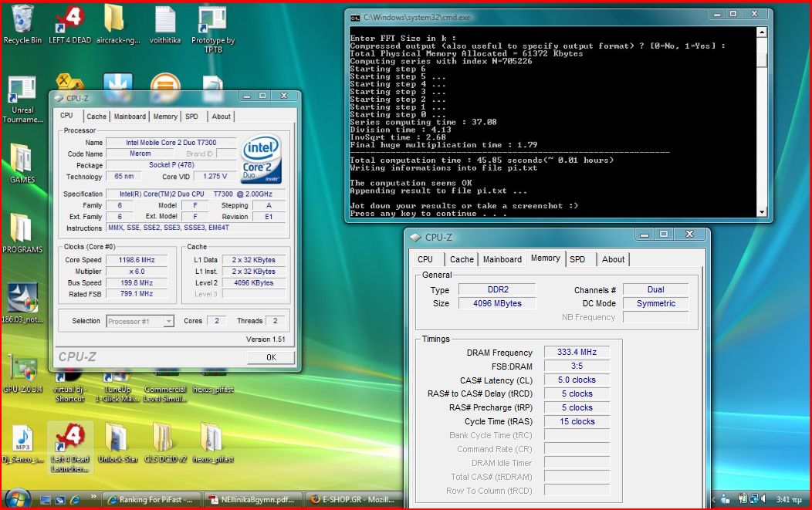Click the Core Speed value 1198.6 MHz

[x=137, y=260]
